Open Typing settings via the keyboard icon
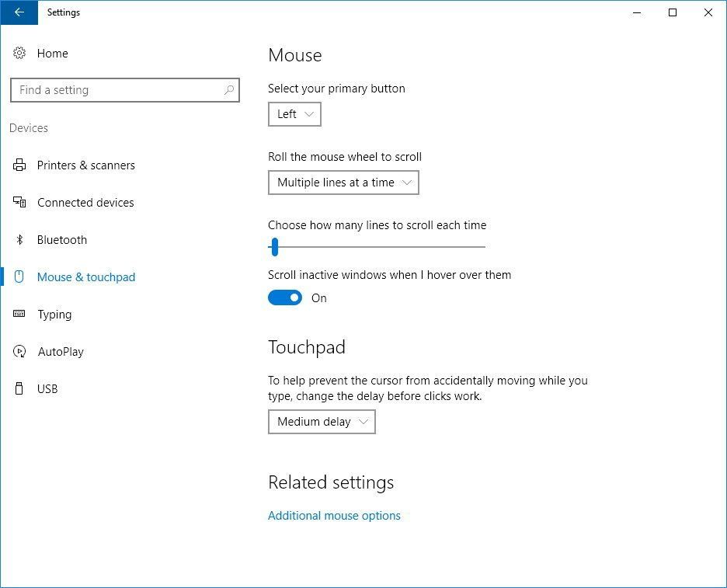 [19, 314]
